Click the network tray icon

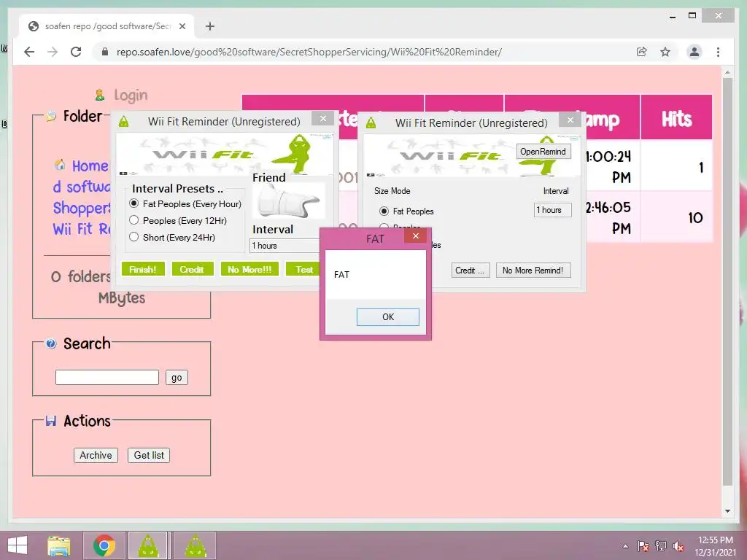point(661,546)
